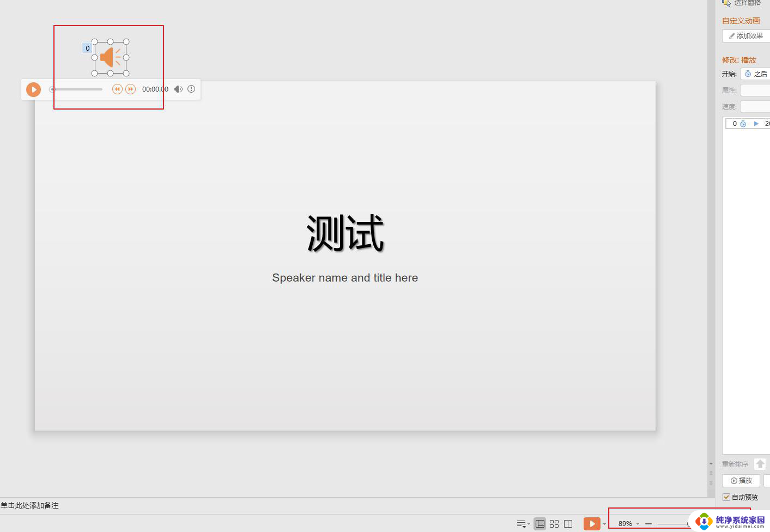770x532 pixels.
Task: Click the 播放 play animation button
Action: pyautogui.click(x=741, y=481)
